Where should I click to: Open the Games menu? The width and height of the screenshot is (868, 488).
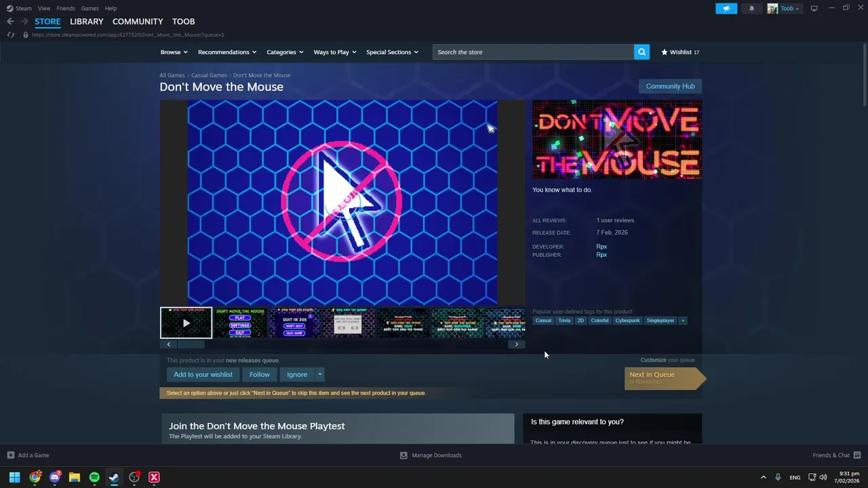point(90,8)
